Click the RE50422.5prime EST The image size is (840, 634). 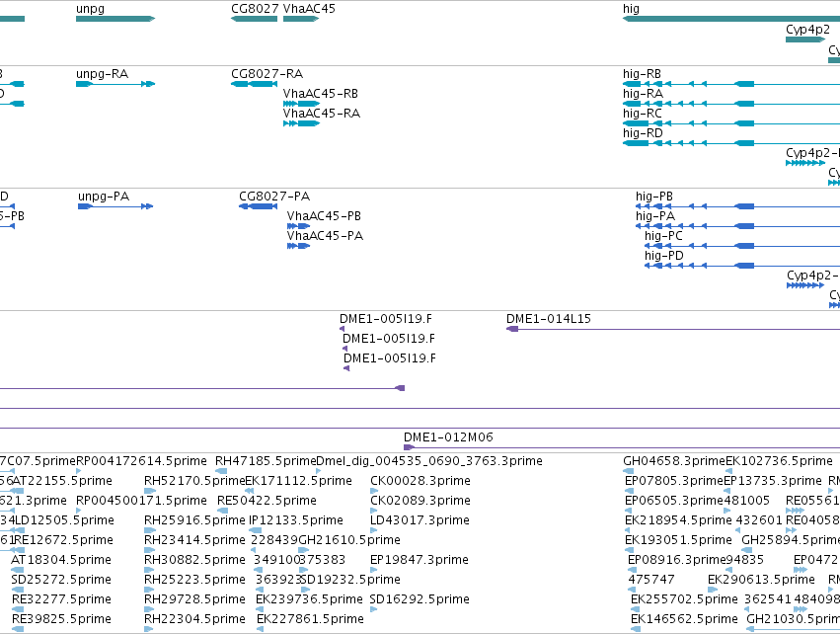pos(222,511)
